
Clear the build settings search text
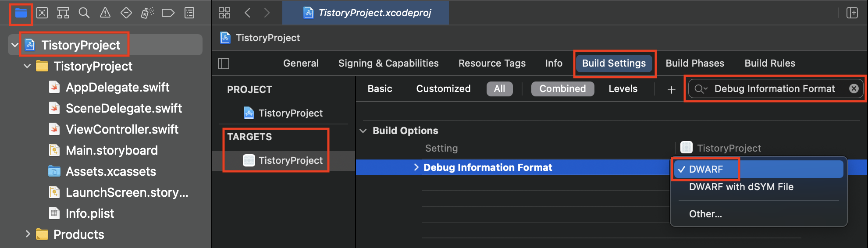[854, 89]
